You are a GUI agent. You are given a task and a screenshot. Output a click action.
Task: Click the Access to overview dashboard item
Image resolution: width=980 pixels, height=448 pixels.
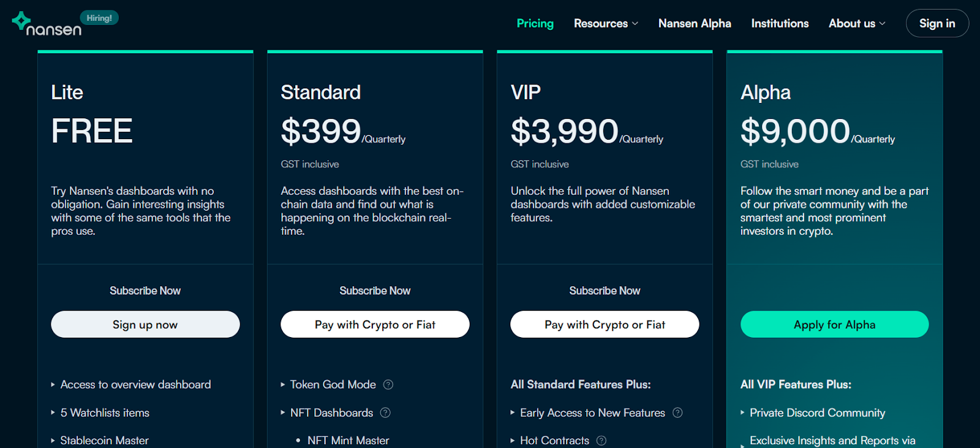(135, 385)
